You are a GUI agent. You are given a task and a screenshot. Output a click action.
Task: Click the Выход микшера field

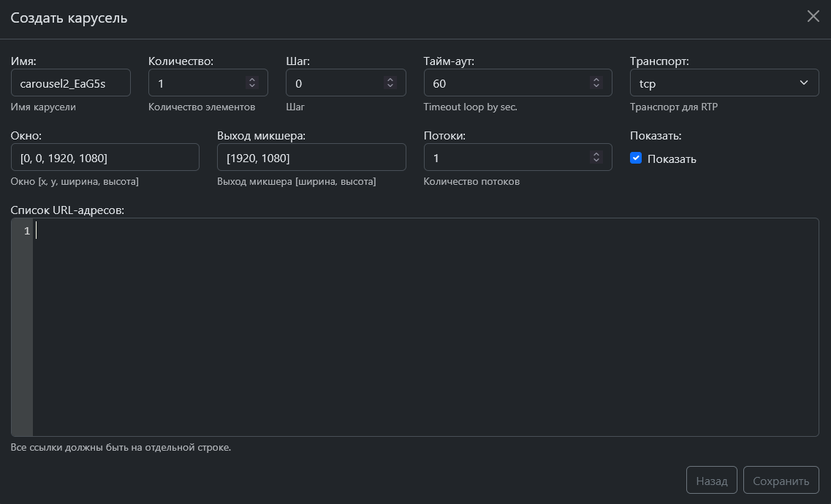[x=311, y=158]
